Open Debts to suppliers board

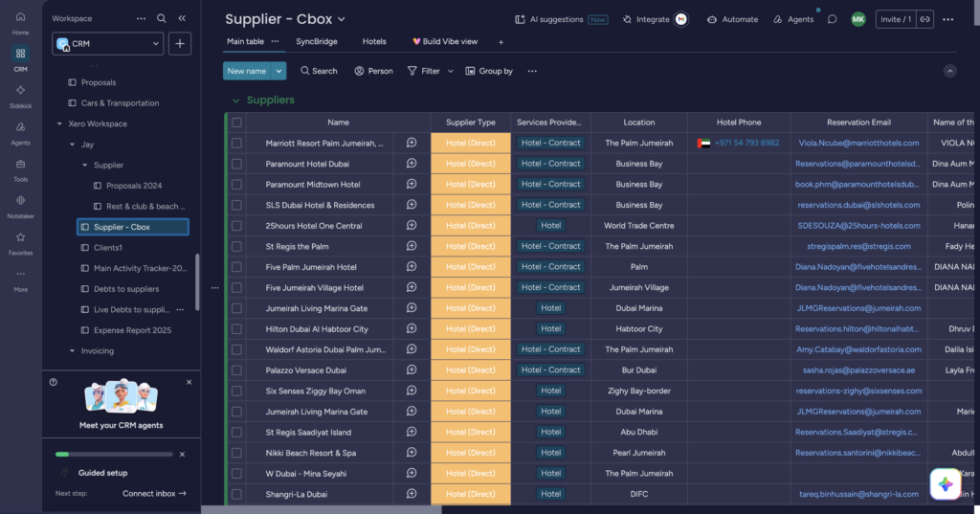pos(126,289)
